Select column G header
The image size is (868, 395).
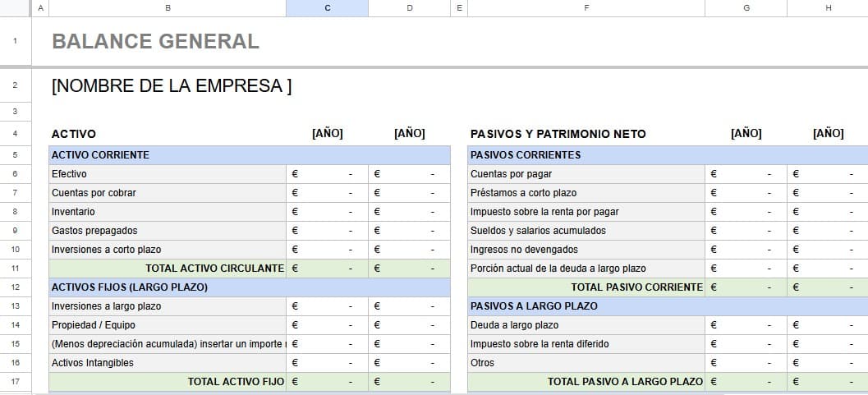pos(746,8)
